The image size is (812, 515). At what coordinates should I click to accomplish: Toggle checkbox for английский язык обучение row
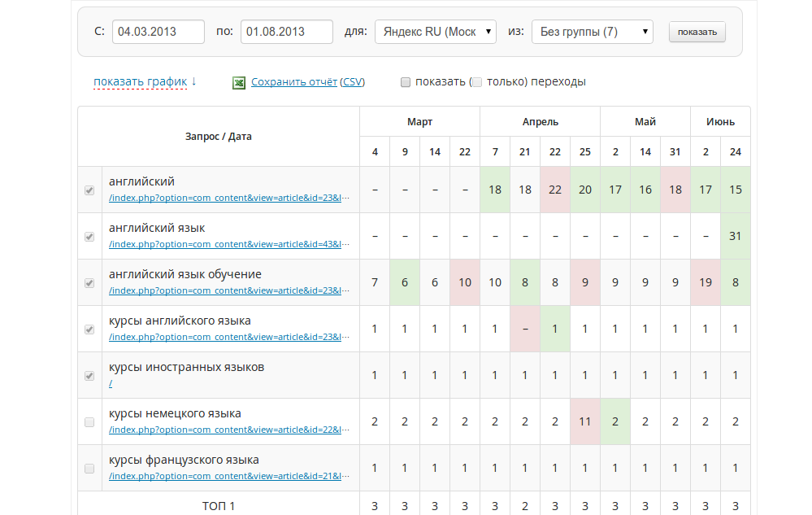[x=89, y=283]
